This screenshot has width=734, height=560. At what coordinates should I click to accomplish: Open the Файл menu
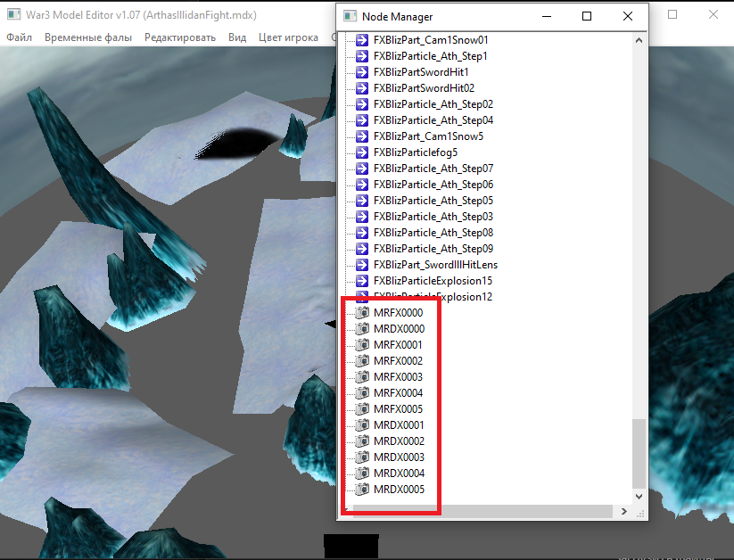[x=20, y=37]
